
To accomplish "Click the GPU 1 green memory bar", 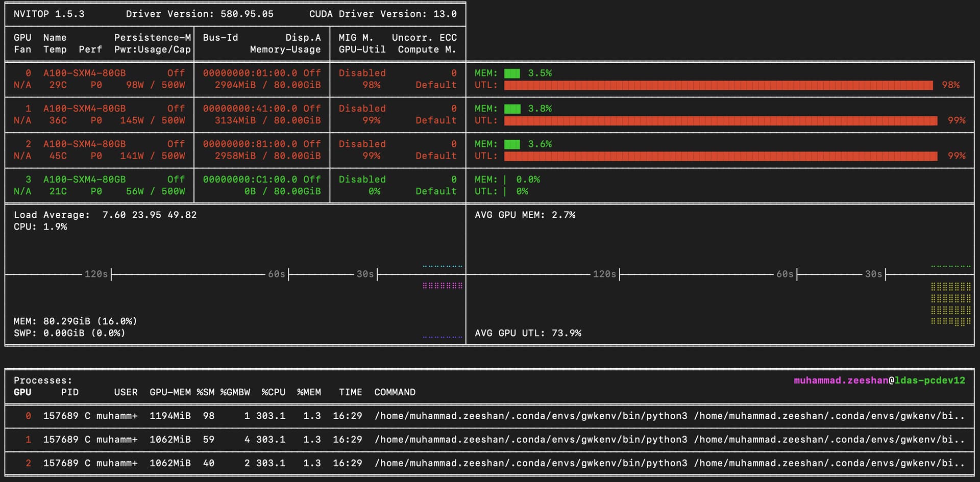I will click(512, 109).
